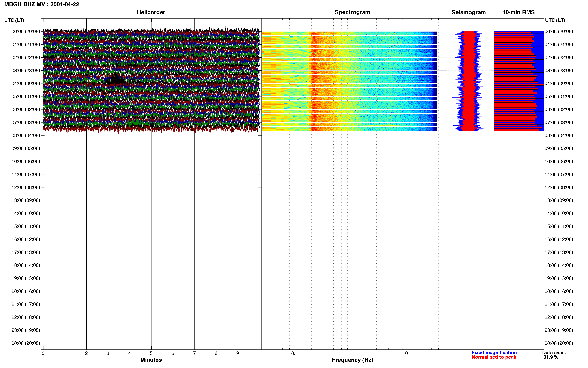Click the 01:08 (21:08) label on the left axis
This screenshot has width=588, height=368.
[26, 45]
